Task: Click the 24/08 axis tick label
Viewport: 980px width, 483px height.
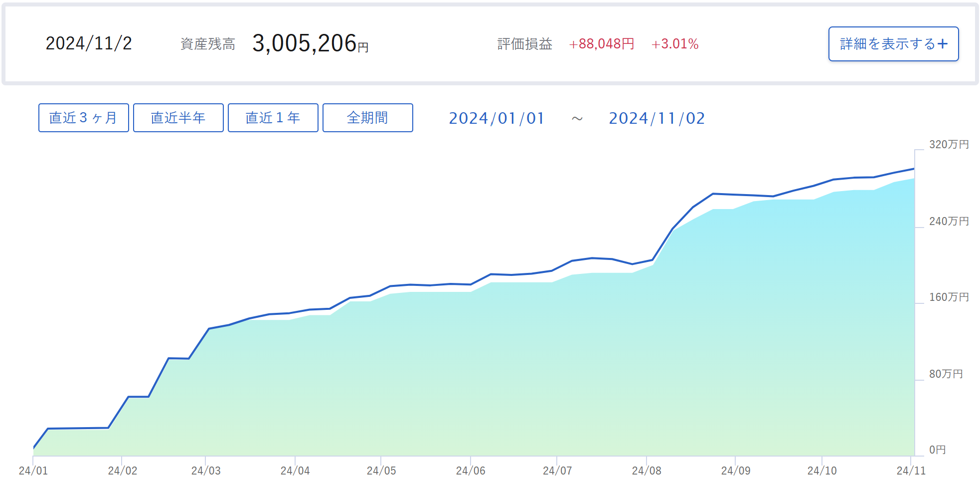Action: tap(647, 471)
